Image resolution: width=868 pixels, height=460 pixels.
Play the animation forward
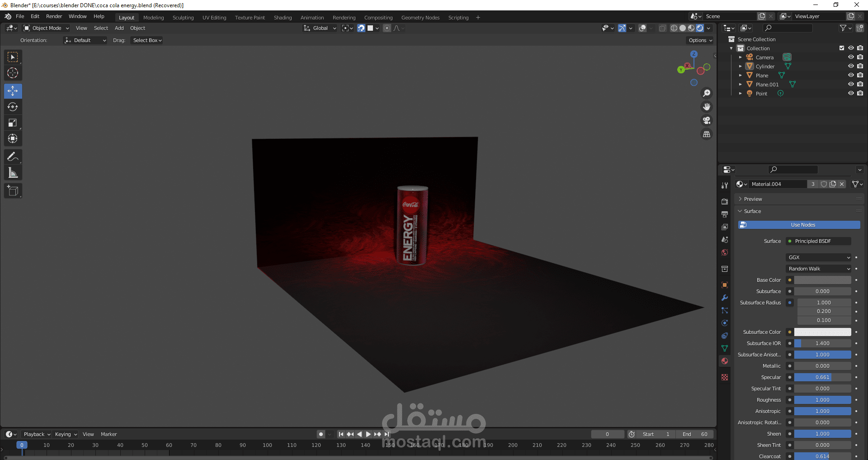[368, 434]
